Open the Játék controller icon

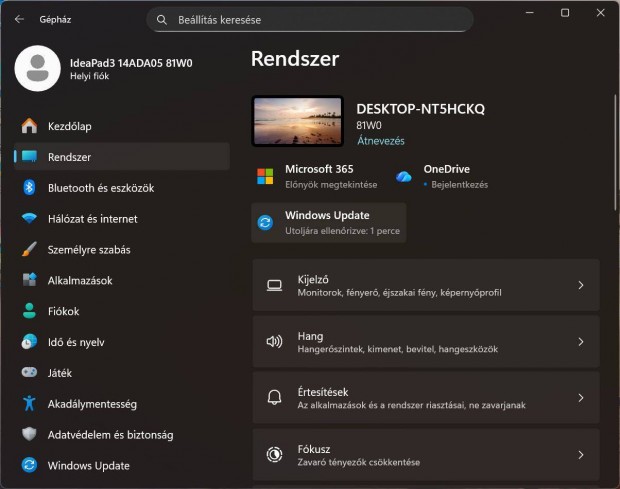click(29, 373)
